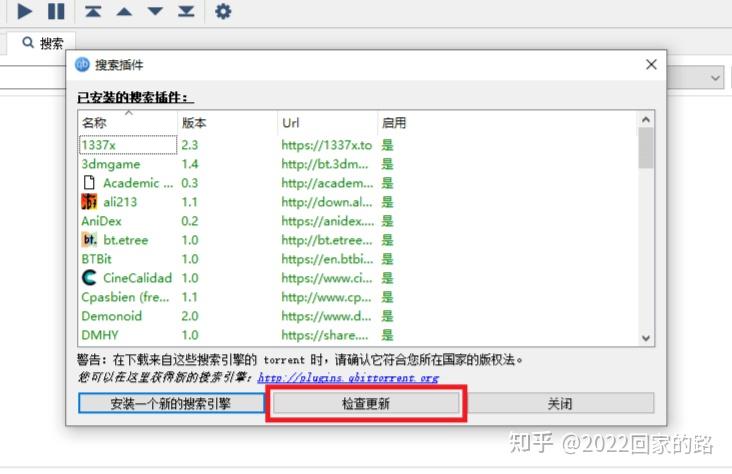Click version 2.3 of 1337x
This screenshot has width=732, height=474.
coord(190,145)
